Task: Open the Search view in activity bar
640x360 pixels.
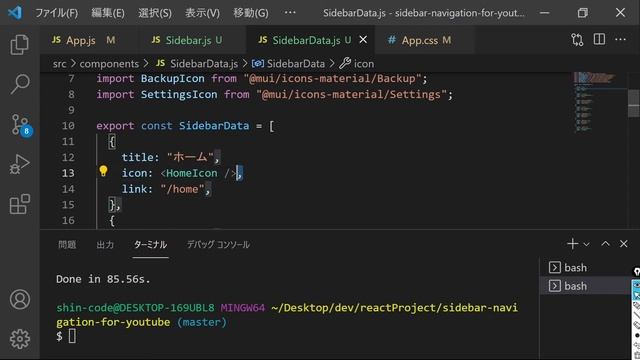Action: pyautogui.click(x=19, y=84)
